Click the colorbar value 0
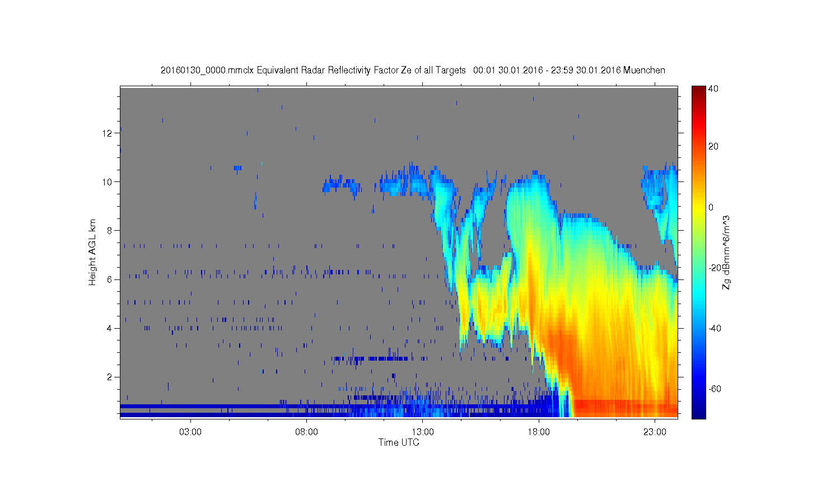This screenshot has width=840, height=504. (x=711, y=207)
